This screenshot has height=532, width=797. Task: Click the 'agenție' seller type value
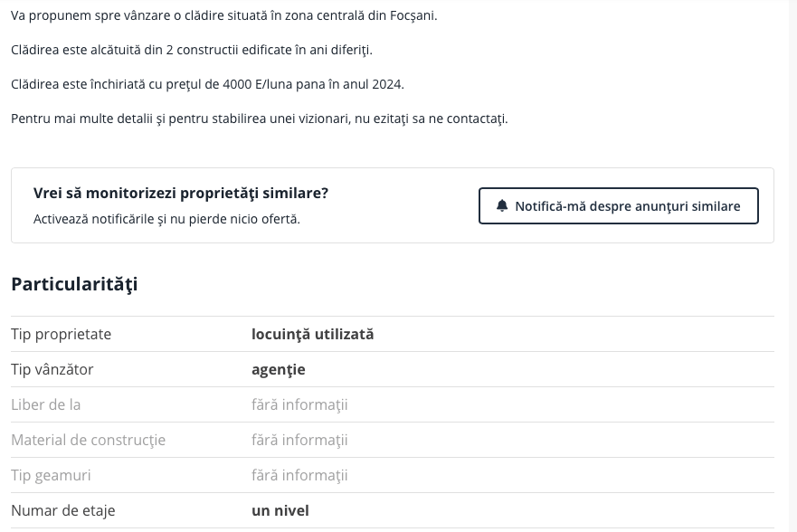click(278, 369)
